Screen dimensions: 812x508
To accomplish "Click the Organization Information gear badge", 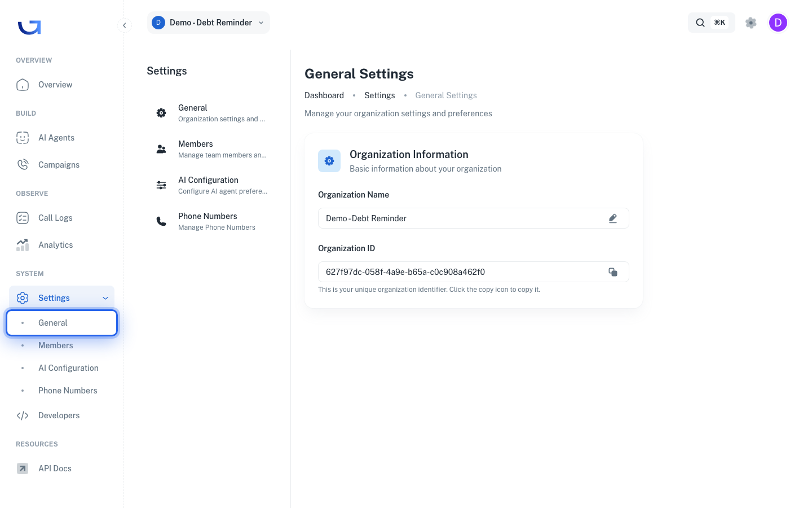I will tap(329, 161).
